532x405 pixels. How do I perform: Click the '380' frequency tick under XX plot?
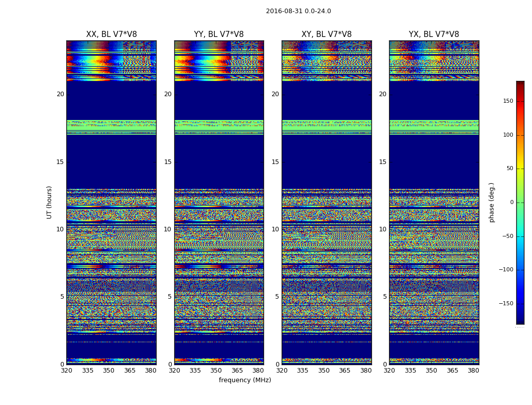click(150, 371)
